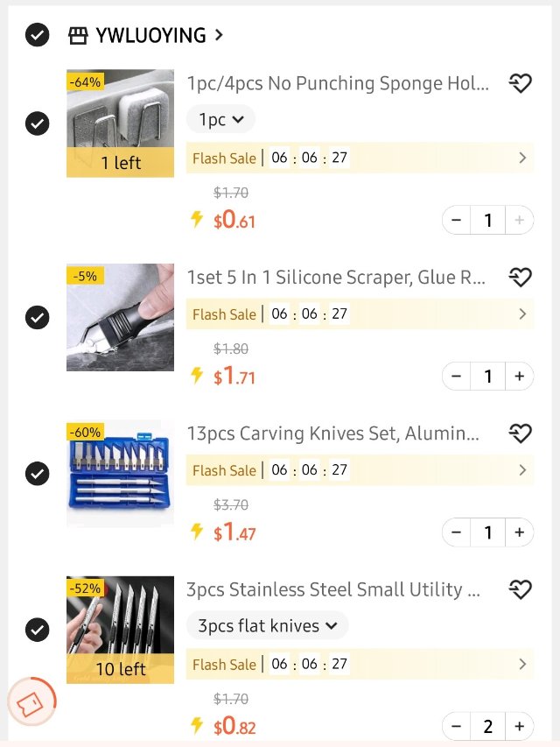The image size is (560, 747).
Task: Decrease Carving Knives quantity with minus
Action: point(457,532)
